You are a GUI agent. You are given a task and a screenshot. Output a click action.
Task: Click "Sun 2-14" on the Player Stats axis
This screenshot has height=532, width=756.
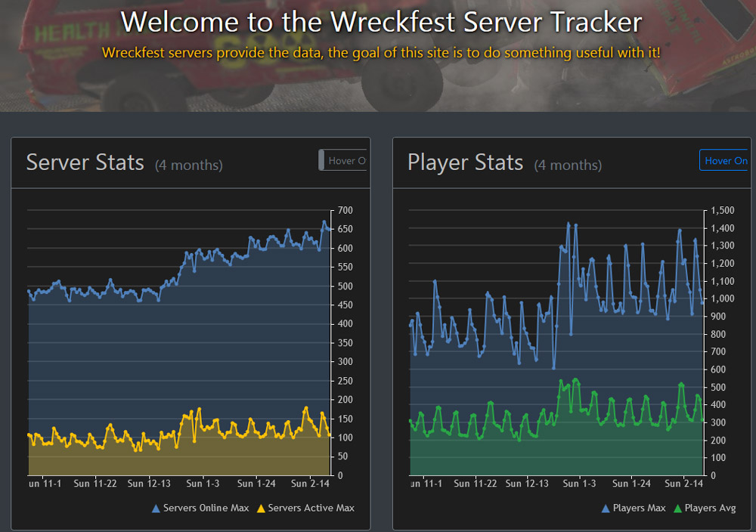[683, 484]
